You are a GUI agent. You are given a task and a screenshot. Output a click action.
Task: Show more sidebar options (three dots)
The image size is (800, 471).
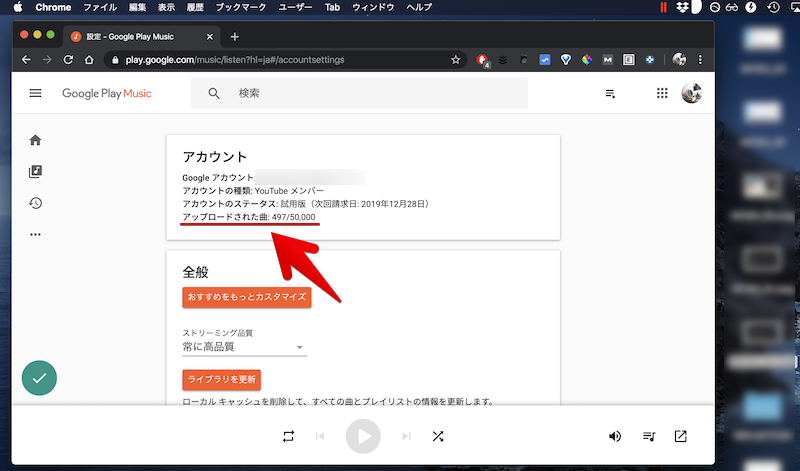pyautogui.click(x=36, y=235)
